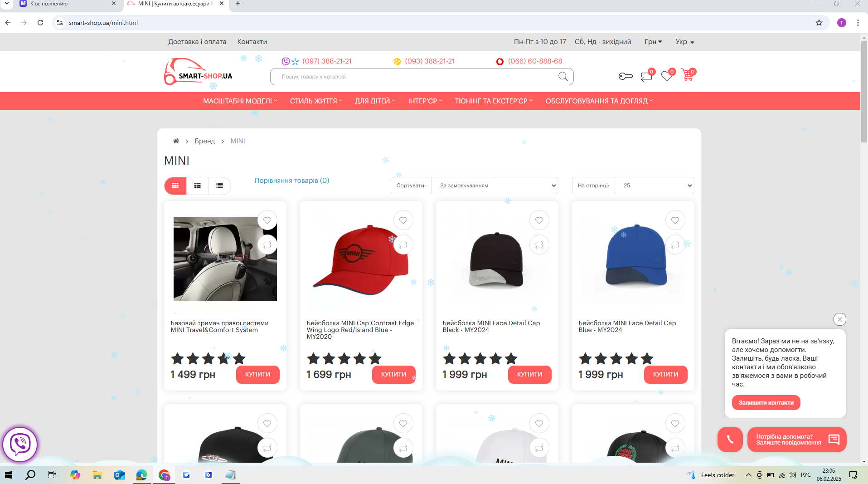Screen dimensions: 868x484
Task: Open Доставка і оплата page
Action: coord(197,42)
